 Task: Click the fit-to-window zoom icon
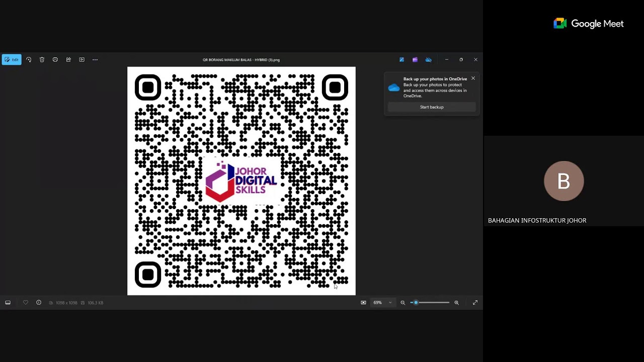pos(363,303)
